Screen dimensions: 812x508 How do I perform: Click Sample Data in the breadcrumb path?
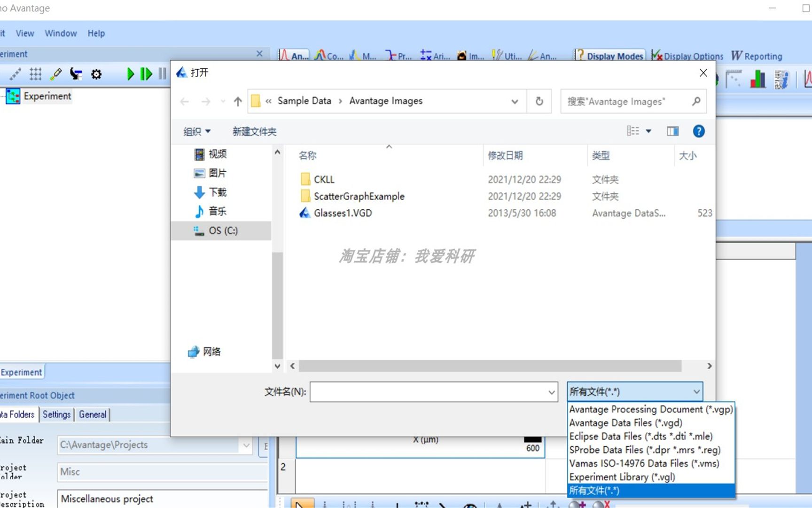304,101
